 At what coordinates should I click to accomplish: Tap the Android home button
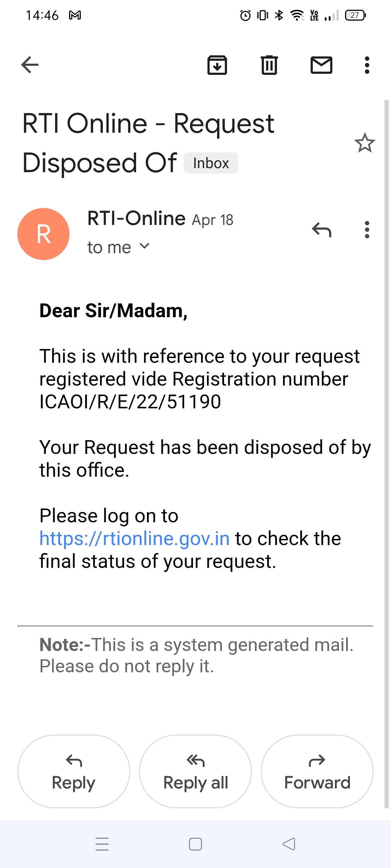[195, 844]
